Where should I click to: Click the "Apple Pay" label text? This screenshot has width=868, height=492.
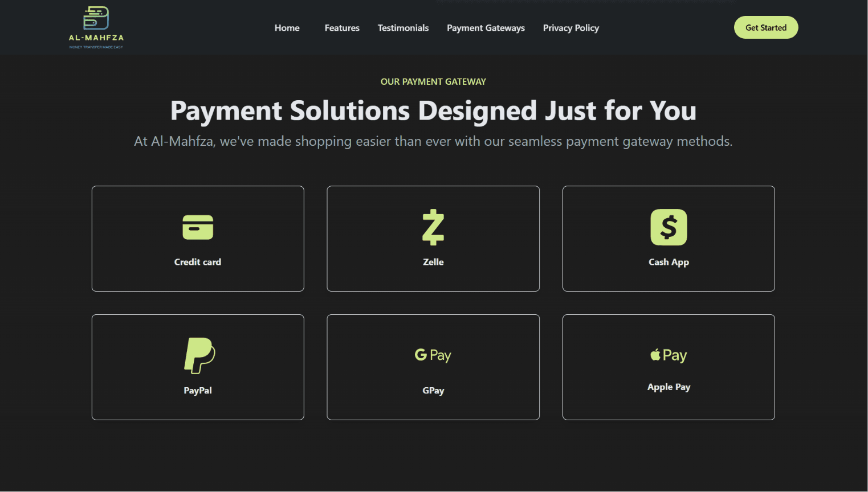pyautogui.click(x=669, y=387)
